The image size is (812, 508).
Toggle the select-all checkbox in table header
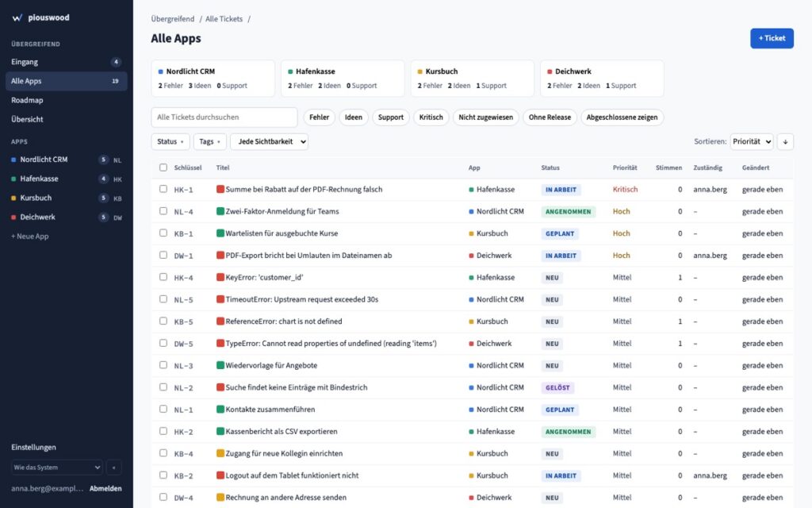tap(163, 167)
